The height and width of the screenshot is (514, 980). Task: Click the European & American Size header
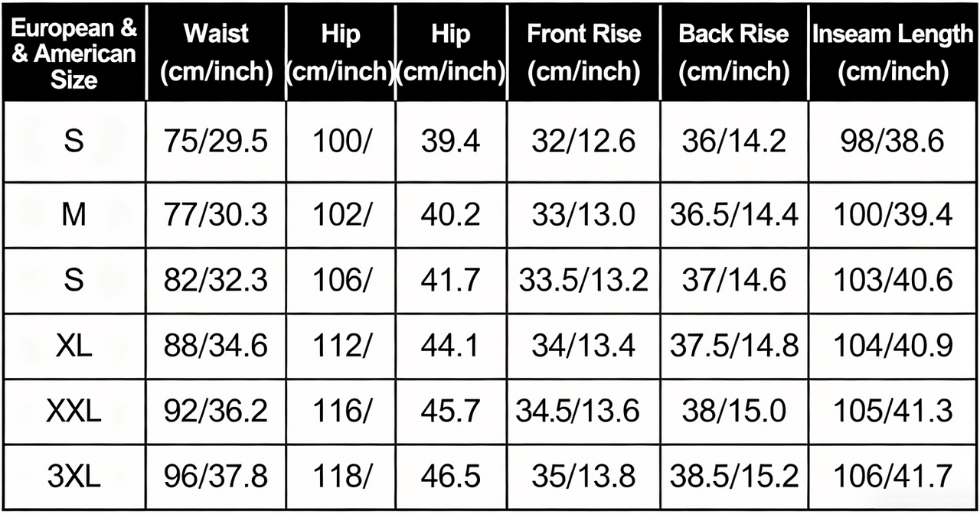(74, 54)
